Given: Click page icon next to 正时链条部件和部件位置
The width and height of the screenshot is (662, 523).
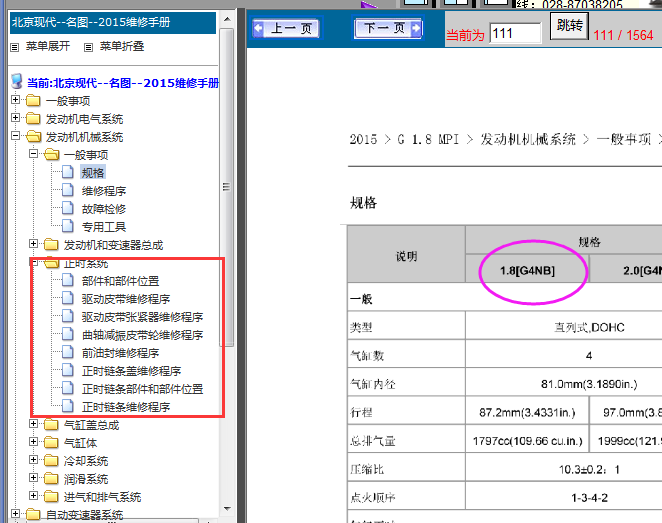Looking at the screenshot, I should (68, 388).
